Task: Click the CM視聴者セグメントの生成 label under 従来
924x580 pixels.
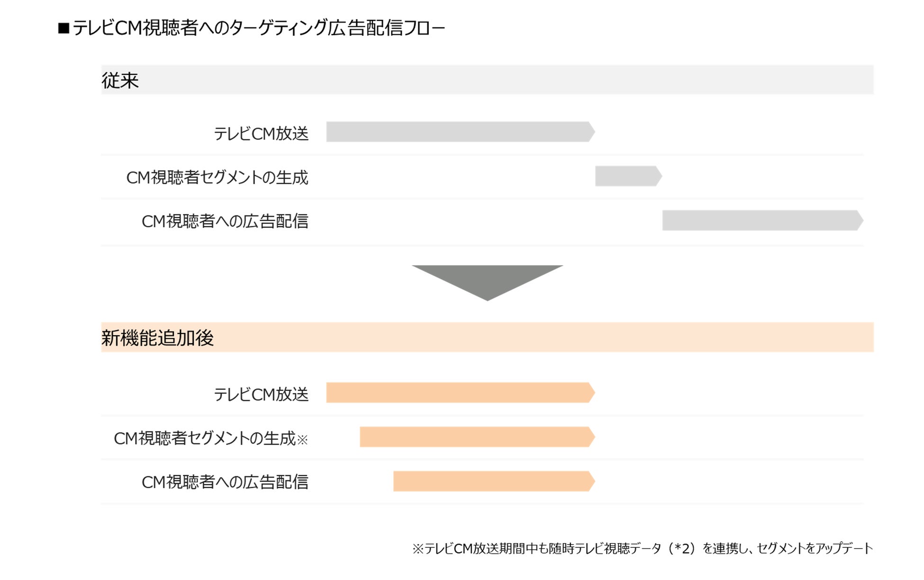Action: point(217,178)
